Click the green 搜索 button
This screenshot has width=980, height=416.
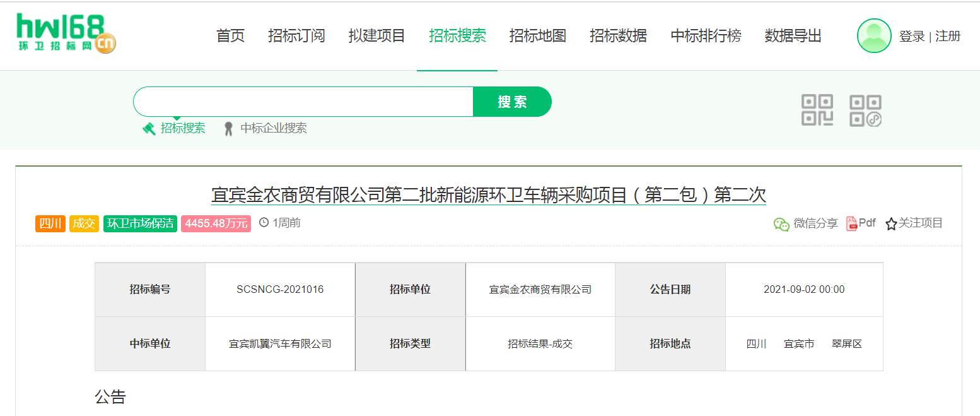pos(512,102)
